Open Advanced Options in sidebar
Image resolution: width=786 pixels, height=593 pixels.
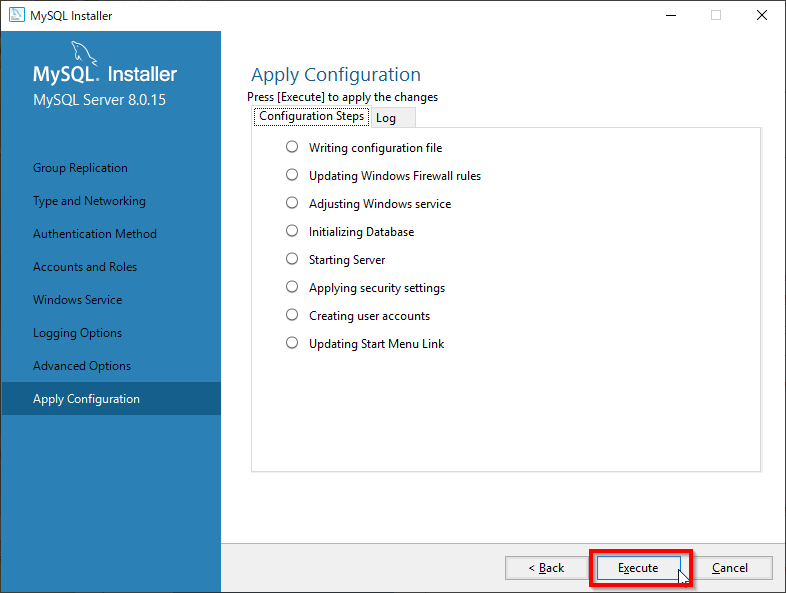tap(82, 366)
